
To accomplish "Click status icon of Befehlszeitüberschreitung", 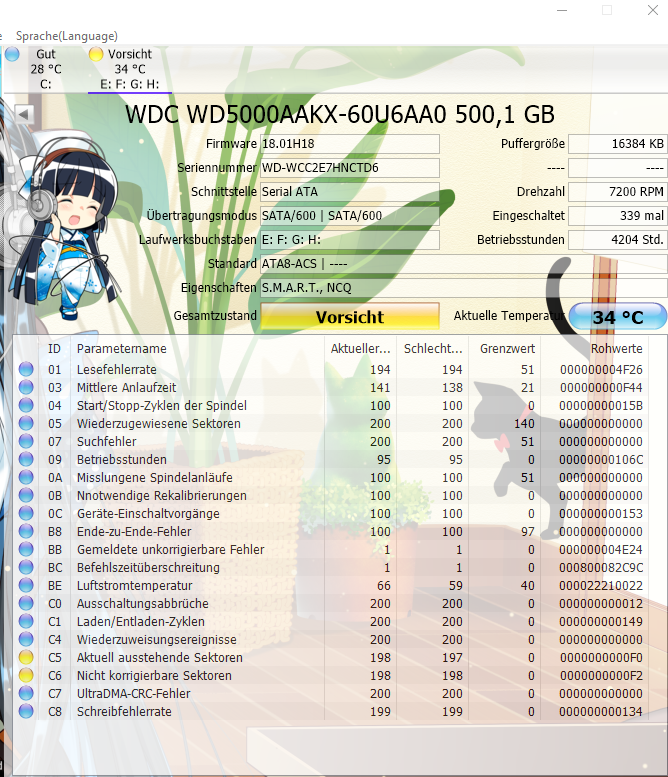I will point(26,567).
